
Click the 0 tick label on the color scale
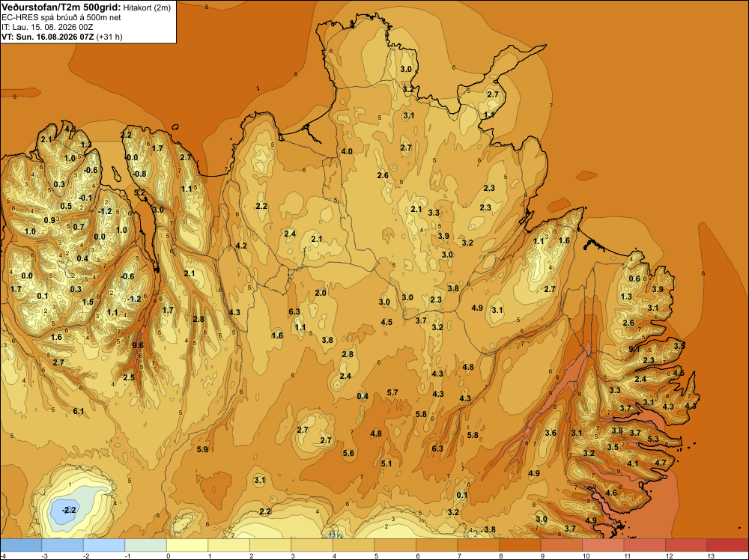click(168, 556)
